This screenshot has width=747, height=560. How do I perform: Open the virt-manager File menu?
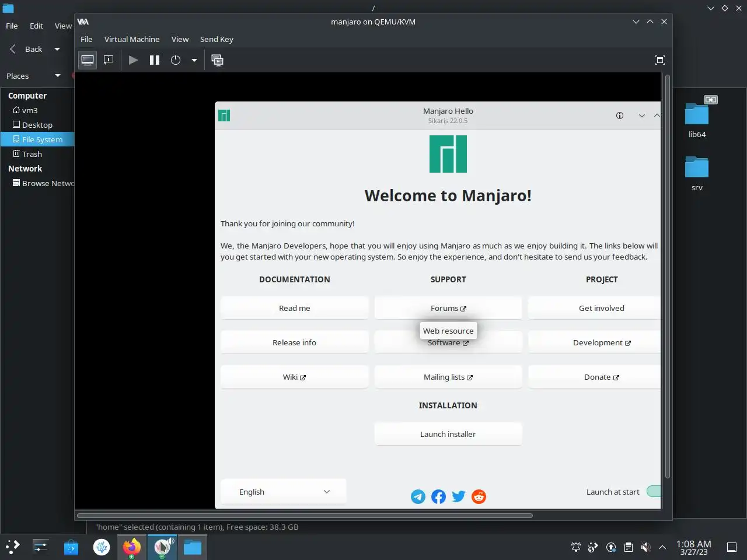tap(86, 39)
